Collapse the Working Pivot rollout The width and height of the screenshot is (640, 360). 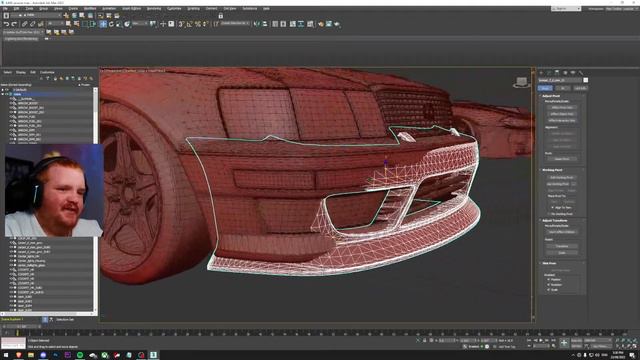click(552, 170)
